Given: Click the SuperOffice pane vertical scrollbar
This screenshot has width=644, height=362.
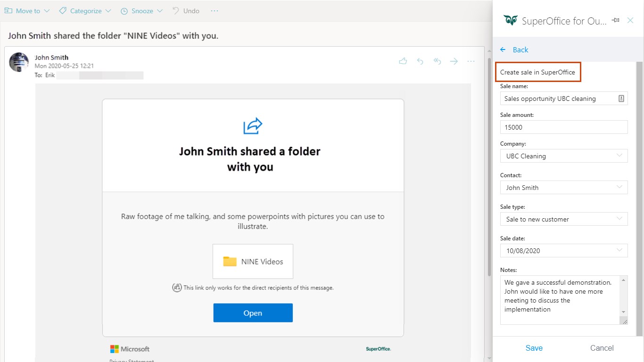Looking at the screenshot, I should click(x=639, y=198).
